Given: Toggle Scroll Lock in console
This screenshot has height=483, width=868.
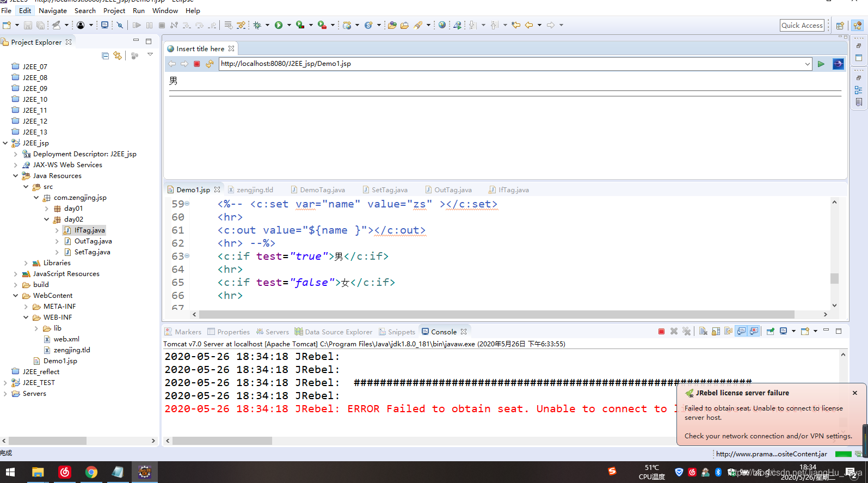Looking at the screenshot, I should point(716,331).
